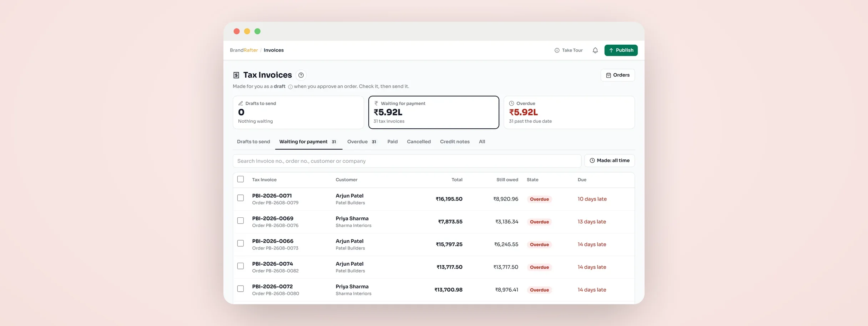Open invoice PBI-2026-0069
Image resolution: width=868 pixels, height=326 pixels.
(x=273, y=218)
